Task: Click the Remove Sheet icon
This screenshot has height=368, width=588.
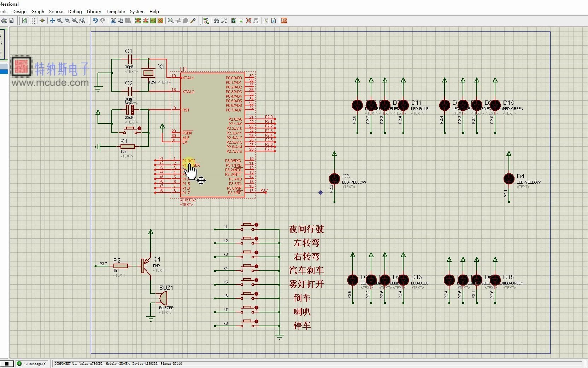Action: pos(249,21)
